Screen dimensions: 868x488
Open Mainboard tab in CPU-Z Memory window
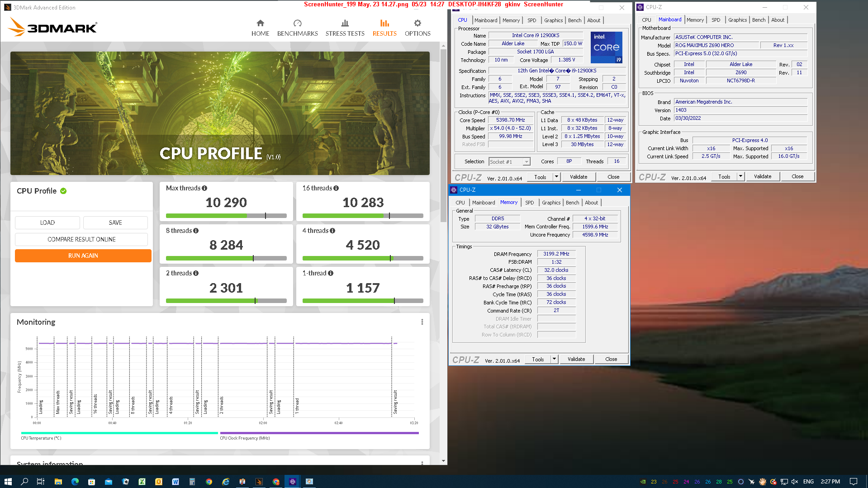(484, 203)
